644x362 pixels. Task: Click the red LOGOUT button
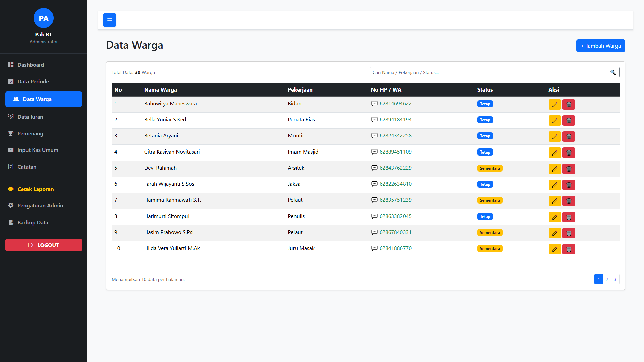[x=44, y=245]
